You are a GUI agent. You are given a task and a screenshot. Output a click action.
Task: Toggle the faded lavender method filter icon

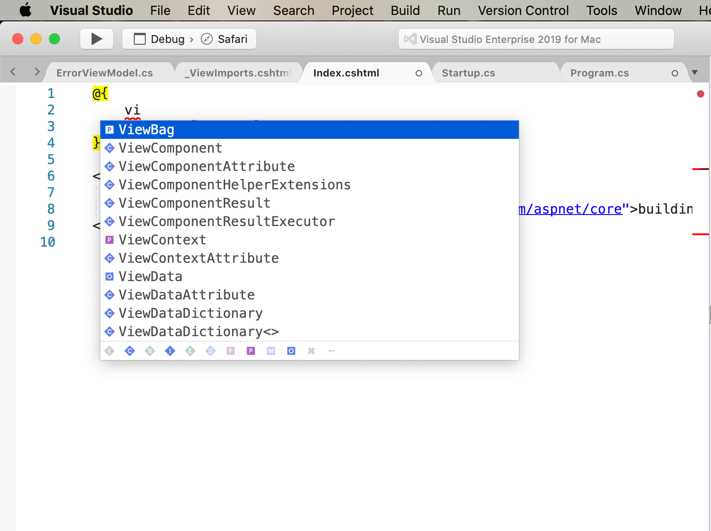271,351
